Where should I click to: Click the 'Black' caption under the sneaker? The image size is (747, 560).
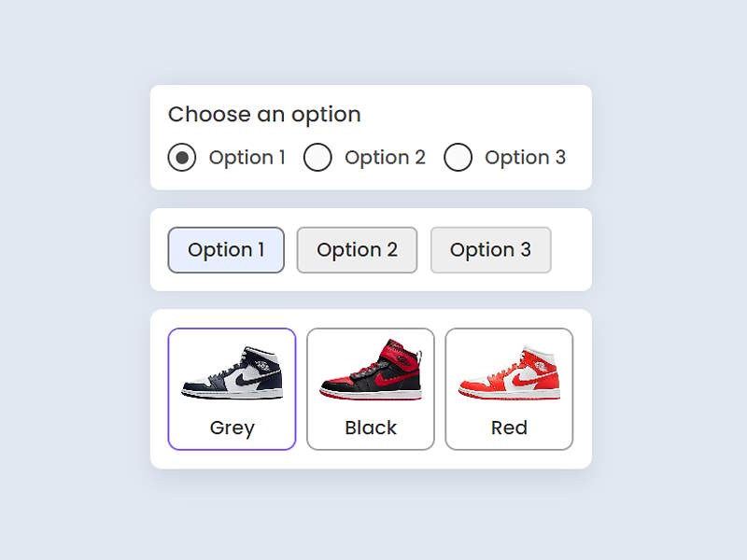[x=371, y=427]
